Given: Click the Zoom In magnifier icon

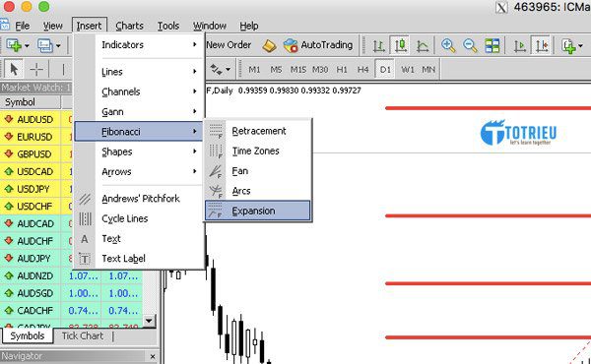Looking at the screenshot, I should coord(448,46).
